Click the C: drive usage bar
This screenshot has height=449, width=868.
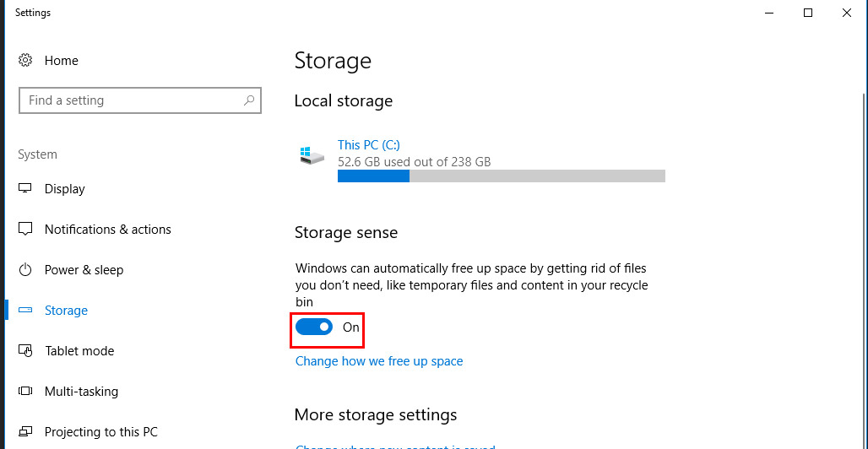502,176
